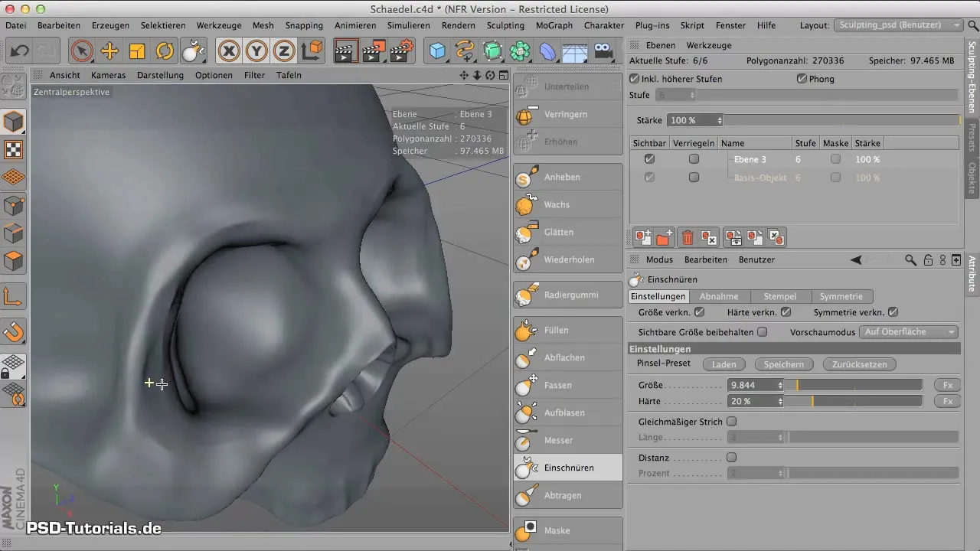Screen dimensions: 980x551
Task: Add a Cube primitive object
Action: (x=437, y=51)
